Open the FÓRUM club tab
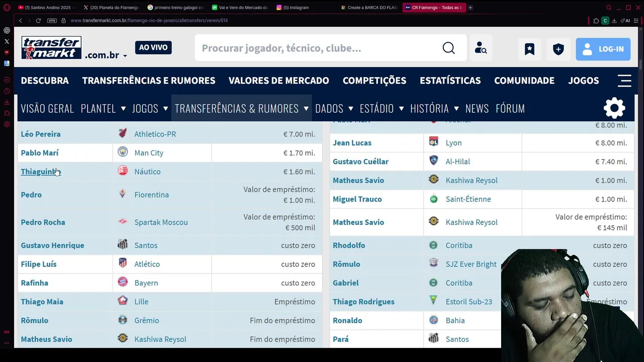This screenshot has height=362, width=644. (x=510, y=108)
